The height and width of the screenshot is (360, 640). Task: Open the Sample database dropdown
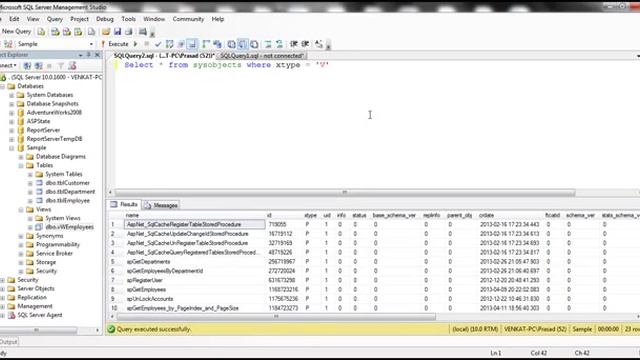click(x=91, y=44)
